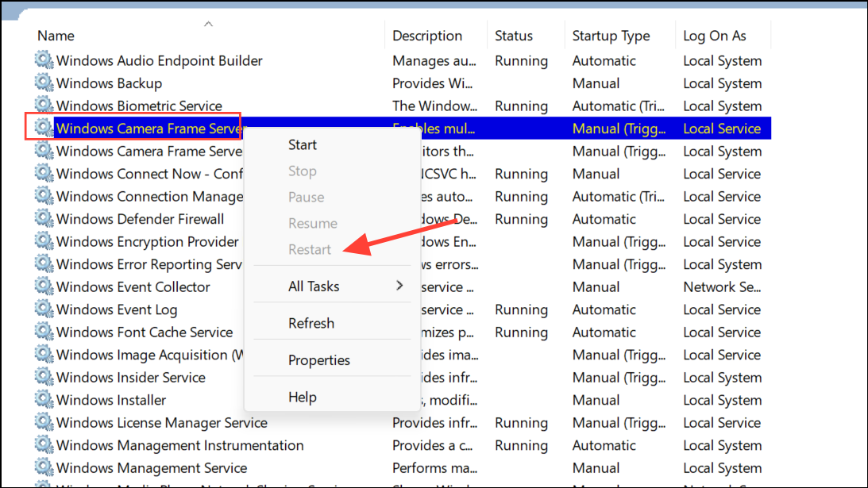Click the gear icon for Windows Installer
The width and height of the screenshot is (868, 488).
pos(44,399)
